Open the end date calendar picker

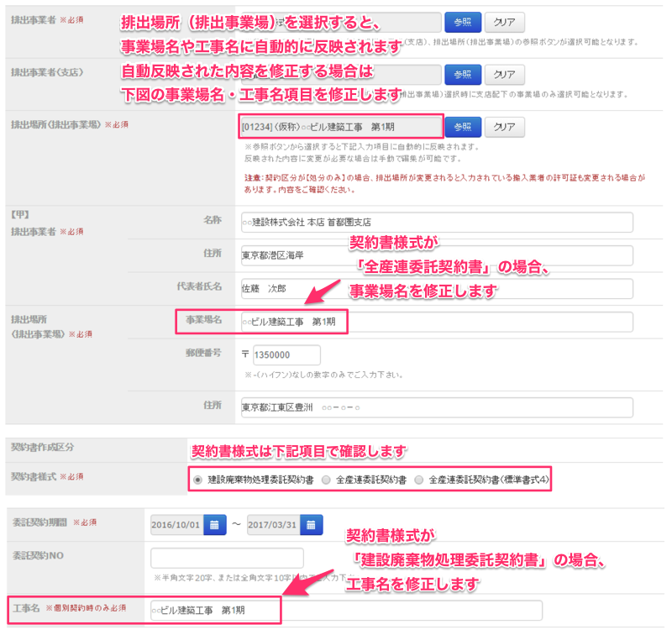312,525
